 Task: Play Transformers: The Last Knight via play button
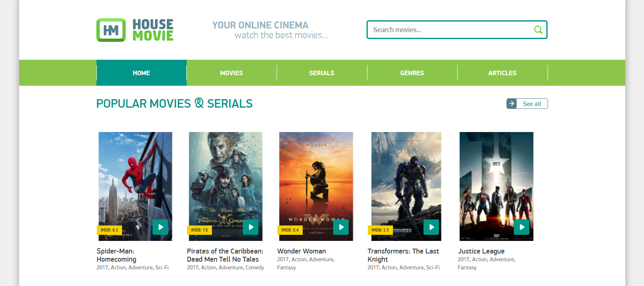[x=431, y=227]
